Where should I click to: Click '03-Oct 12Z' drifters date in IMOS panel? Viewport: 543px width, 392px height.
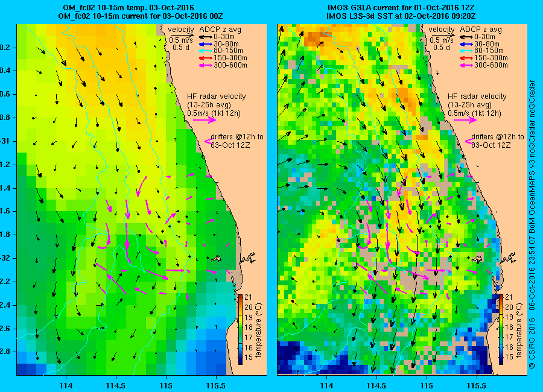(x=491, y=145)
